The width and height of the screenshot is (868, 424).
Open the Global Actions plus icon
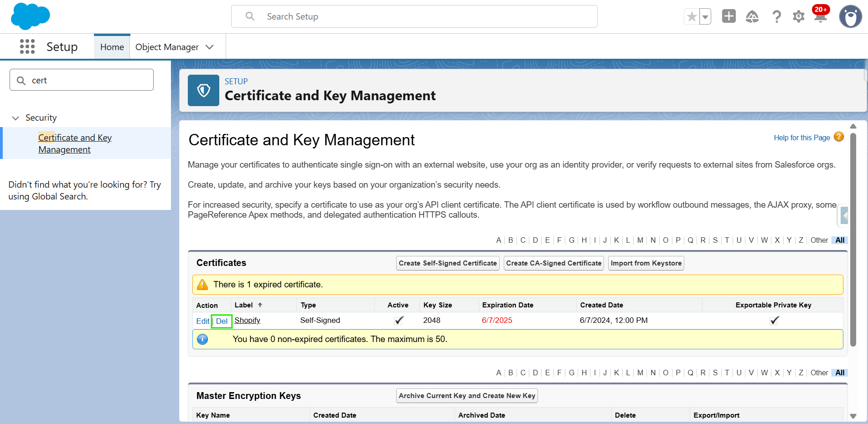[728, 16]
